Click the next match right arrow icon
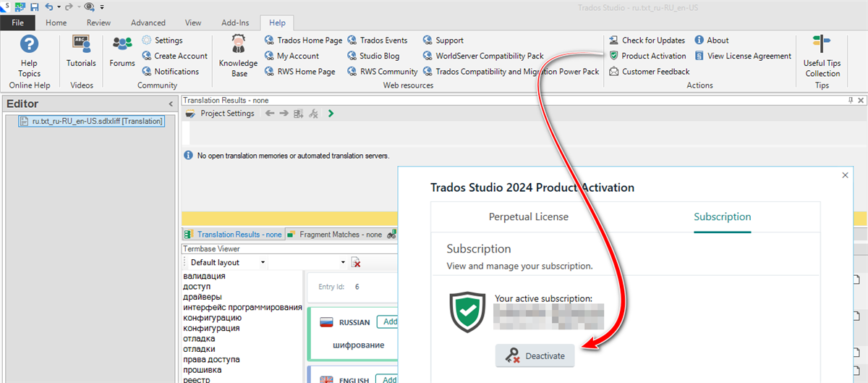This screenshot has height=383, width=868. tap(284, 114)
